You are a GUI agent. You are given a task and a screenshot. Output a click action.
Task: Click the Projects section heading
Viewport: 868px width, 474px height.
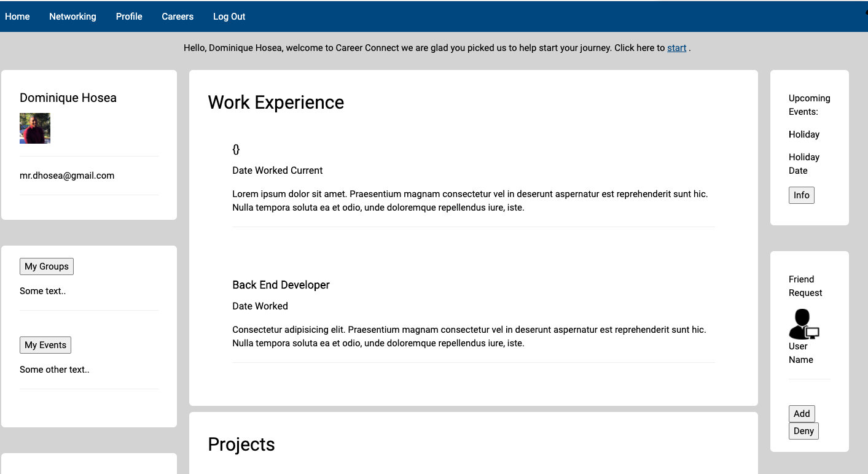(x=241, y=445)
